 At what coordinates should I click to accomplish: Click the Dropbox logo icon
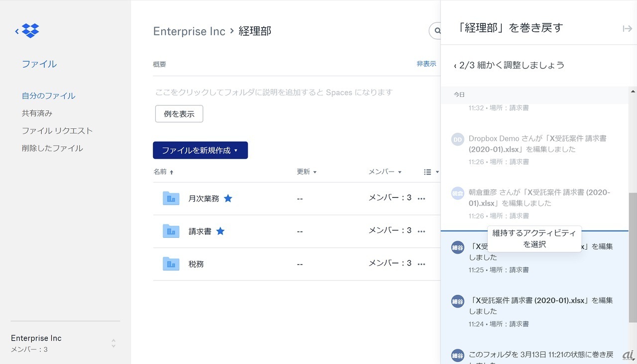[31, 31]
